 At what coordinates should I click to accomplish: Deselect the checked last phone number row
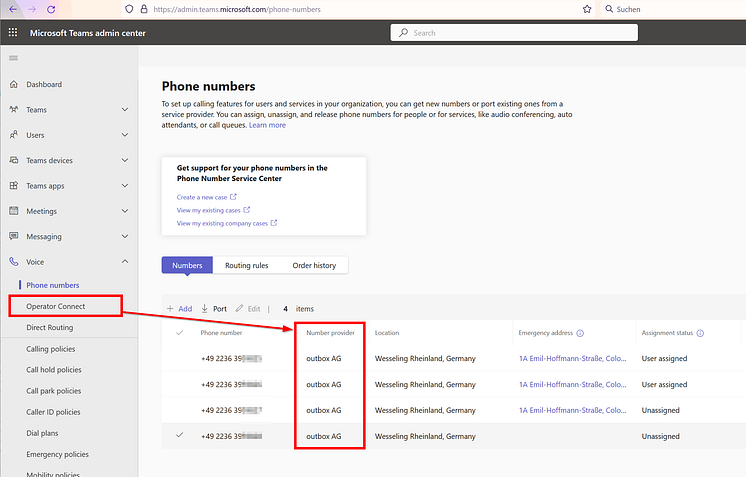tap(179, 435)
